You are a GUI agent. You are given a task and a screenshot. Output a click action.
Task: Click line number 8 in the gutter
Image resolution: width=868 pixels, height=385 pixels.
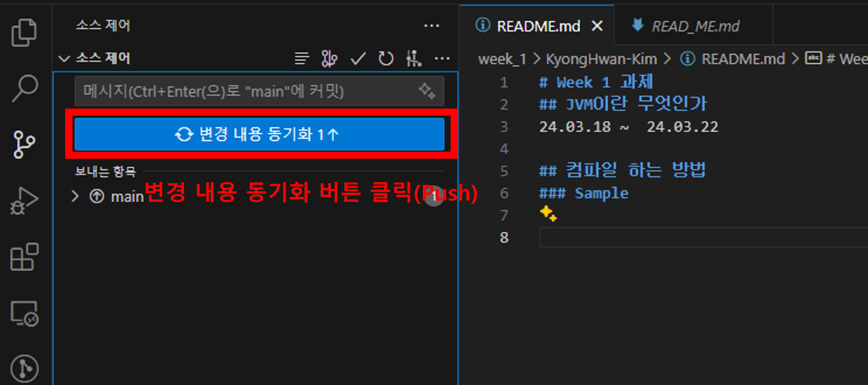[504, 237]
